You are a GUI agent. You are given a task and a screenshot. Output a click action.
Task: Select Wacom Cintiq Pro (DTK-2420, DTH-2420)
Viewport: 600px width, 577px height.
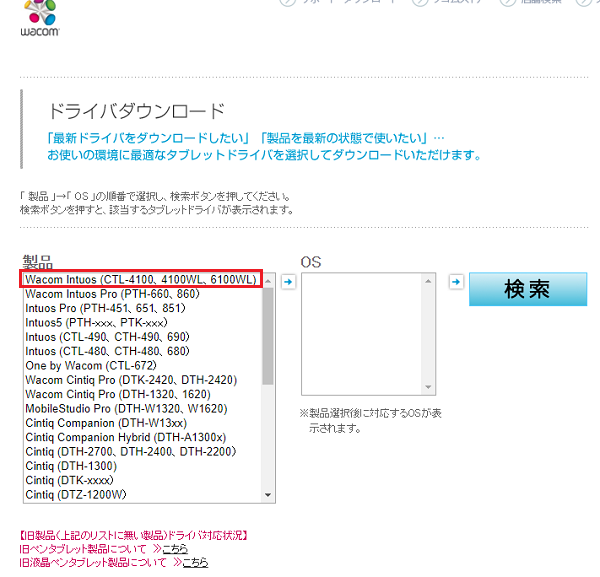point(143,380)
